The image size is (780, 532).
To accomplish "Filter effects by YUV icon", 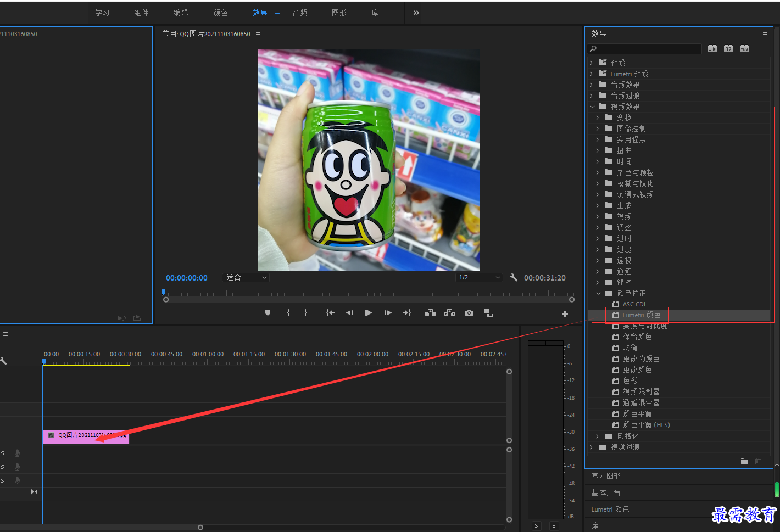I will [x=744, y=49].
